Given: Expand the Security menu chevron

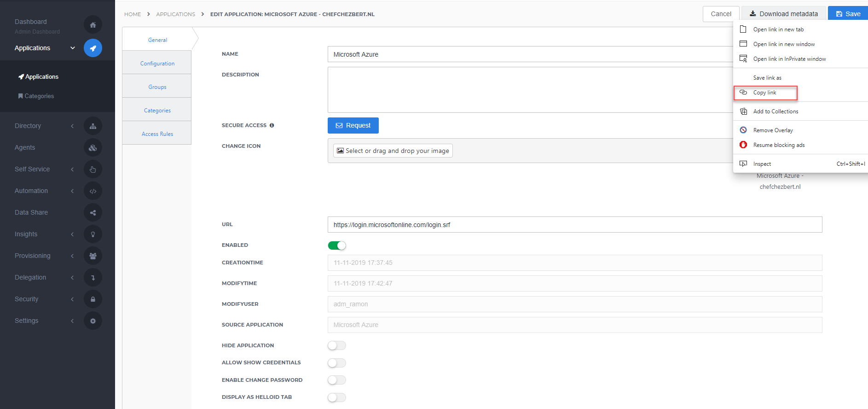Looking at the screenshot, I should [72, 299].
